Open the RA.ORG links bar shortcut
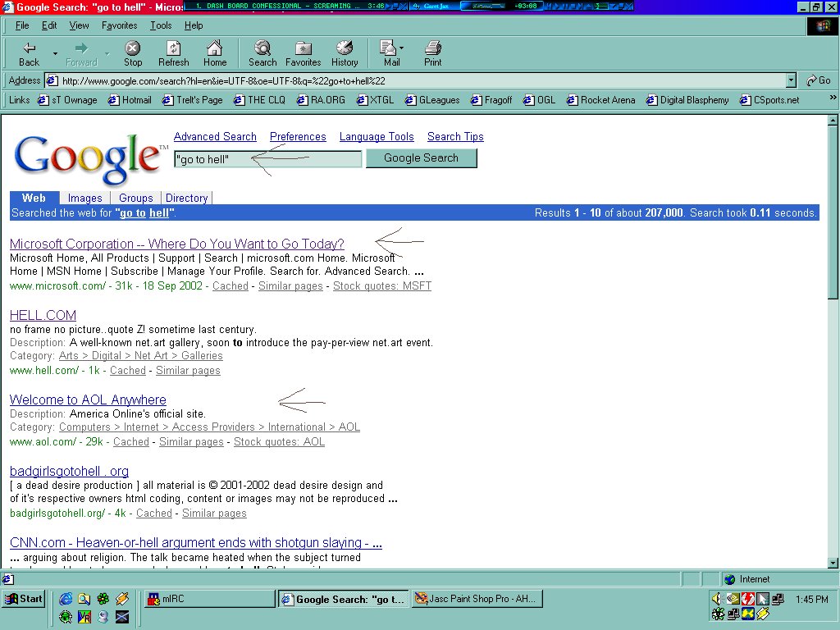 pos(321,99)
